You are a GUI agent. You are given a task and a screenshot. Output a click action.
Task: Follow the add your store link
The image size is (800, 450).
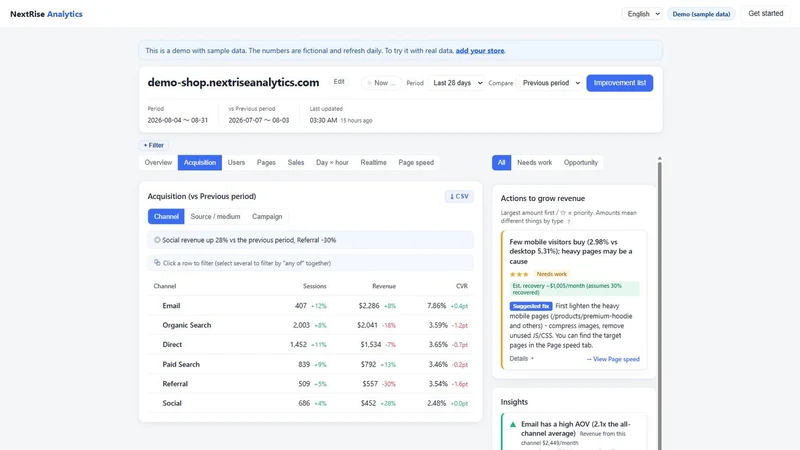click(x=480, y=51)
